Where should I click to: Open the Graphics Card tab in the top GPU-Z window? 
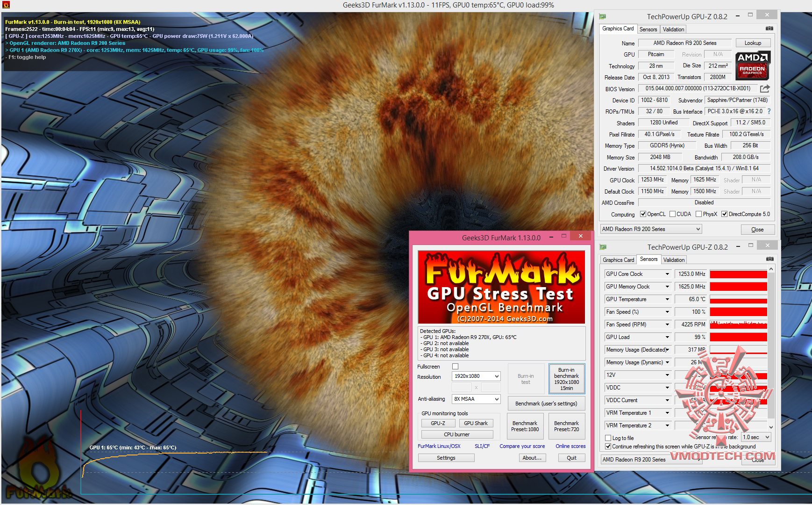pyautogui.click(x=618, y=29)
